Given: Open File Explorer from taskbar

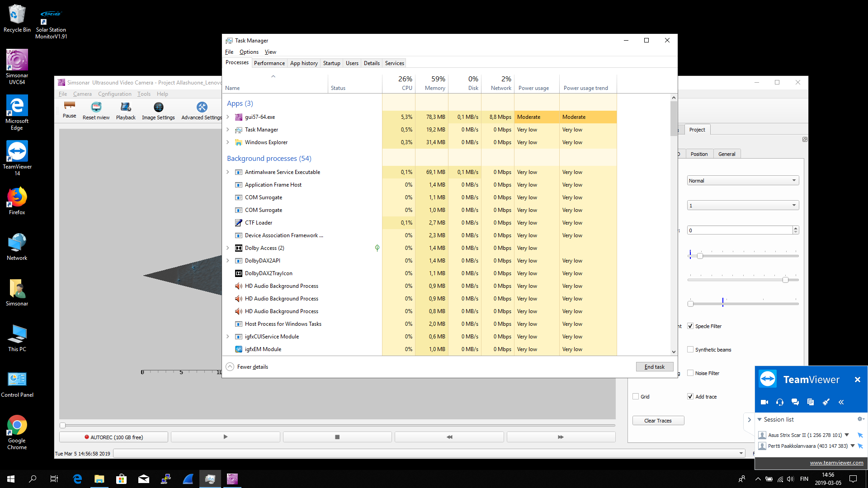Looking at the screenshot, I should pyautogui.click(x=99, y=479).
